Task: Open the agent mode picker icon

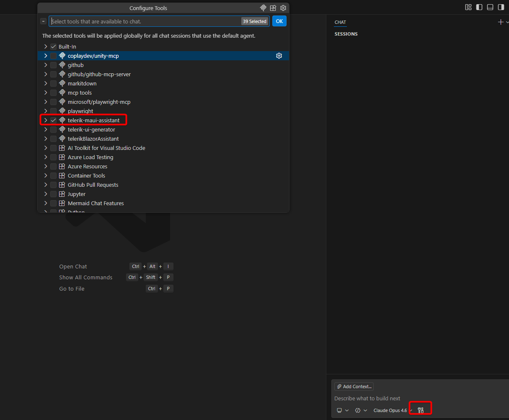Action: [x=358, y=410]
